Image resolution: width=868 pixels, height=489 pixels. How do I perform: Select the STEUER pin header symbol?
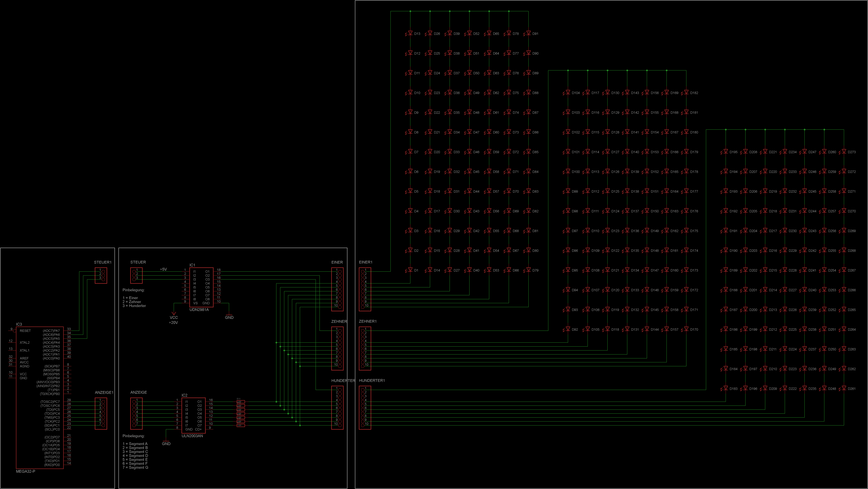coord(136,275)
